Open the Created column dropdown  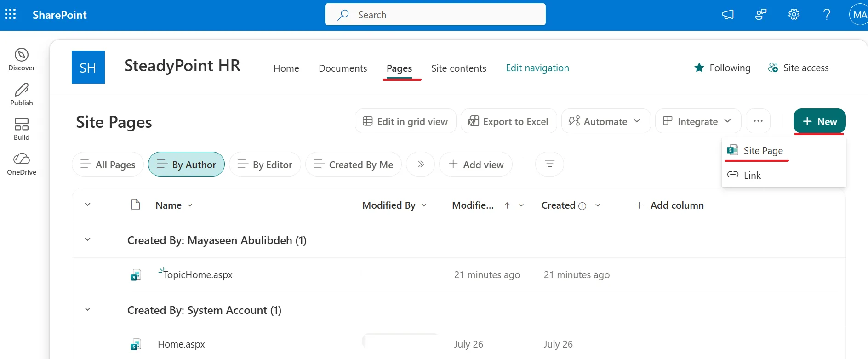(x=598, y=205)
